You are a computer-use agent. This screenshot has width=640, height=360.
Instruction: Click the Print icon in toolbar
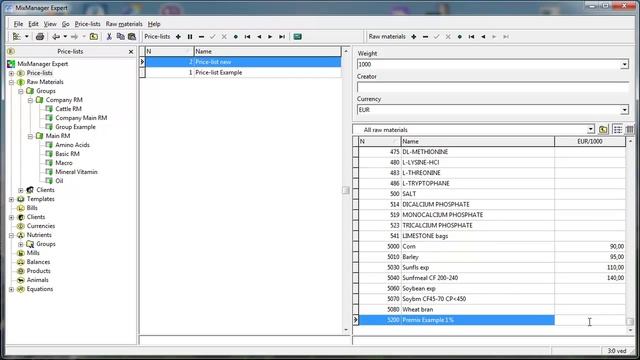[x=40, y=37]
